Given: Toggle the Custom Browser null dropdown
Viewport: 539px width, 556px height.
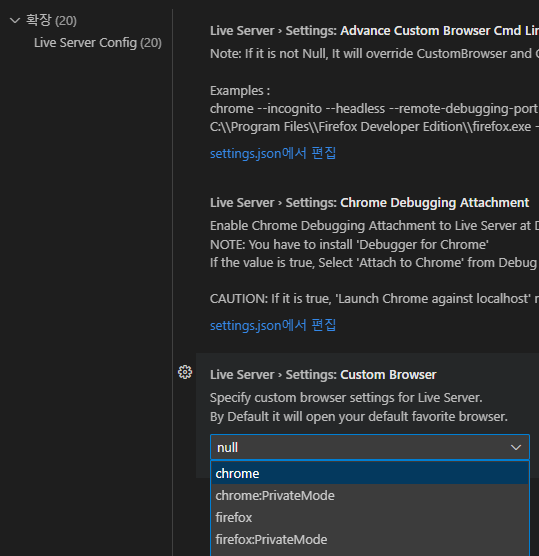Looking at the screenshot, I should (370, 447).
